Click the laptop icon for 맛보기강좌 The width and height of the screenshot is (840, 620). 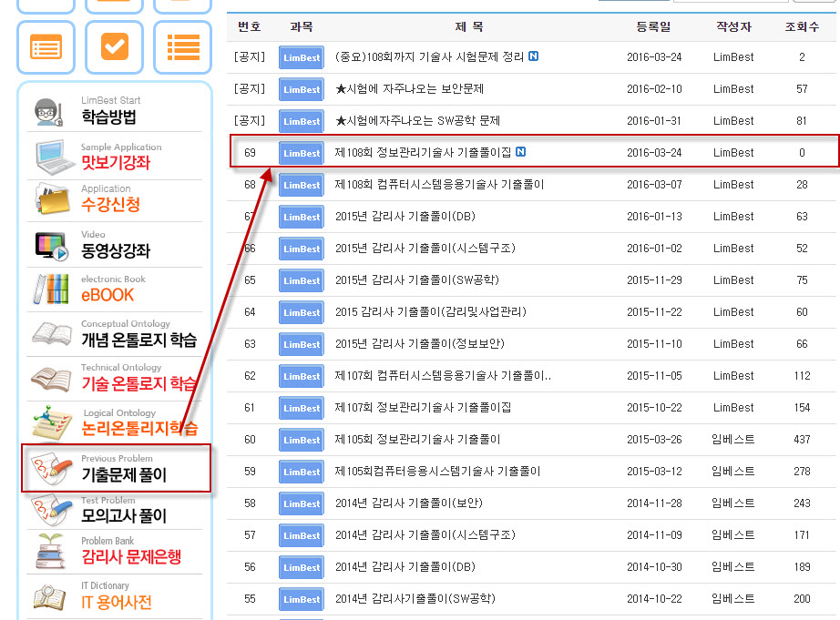pyautogui.click(x=56, y=158)
